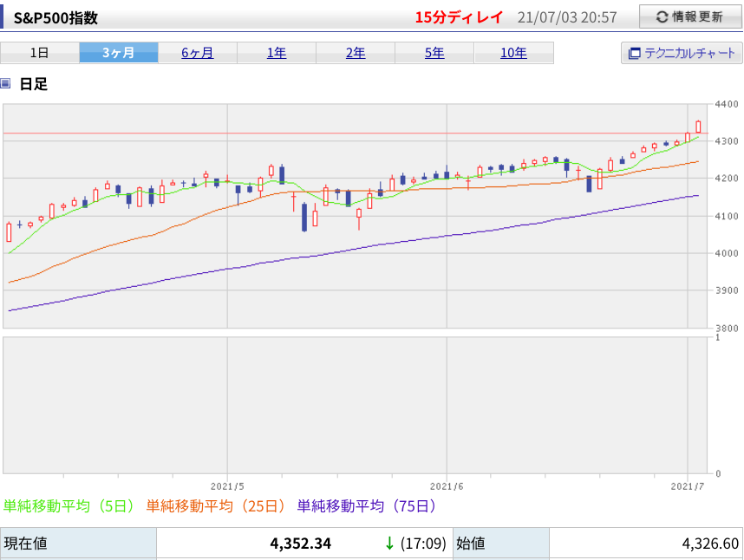This screenshot has height=560, width=744.
Task: Click the window icon beside テクニカルチャート
Action: pyautogui.click(x=634, y=53)
